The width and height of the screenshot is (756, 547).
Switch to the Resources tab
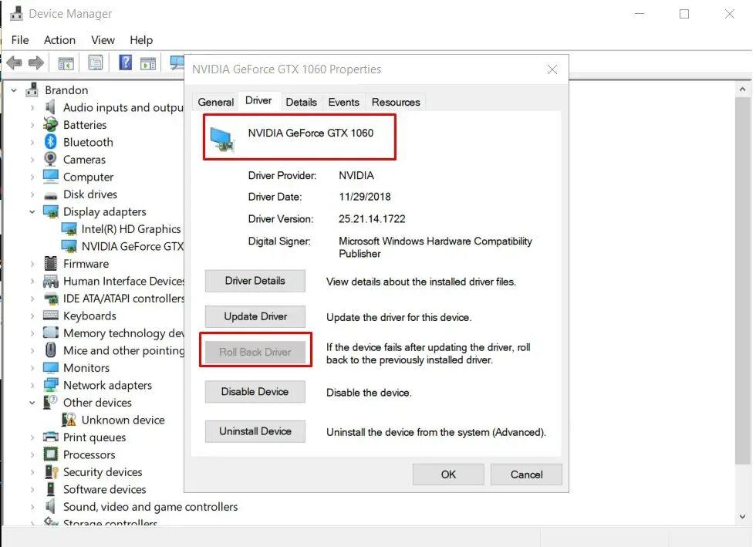(396, 103)
